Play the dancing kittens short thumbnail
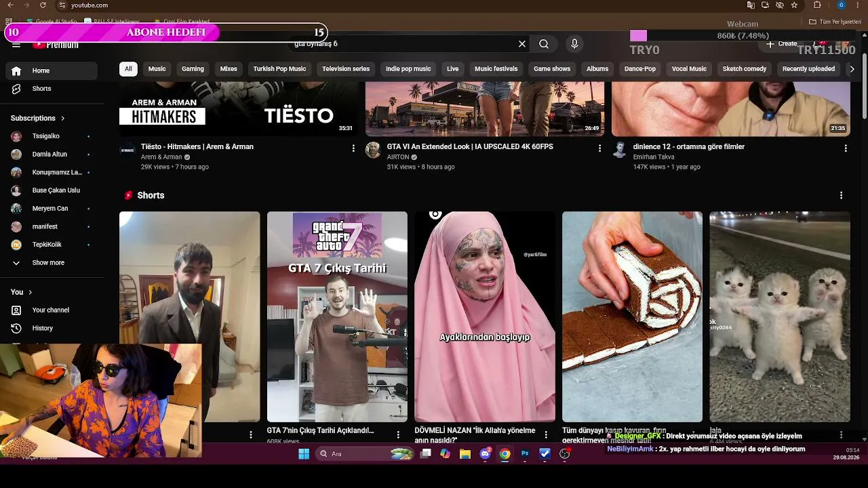Screen dimensions: 868x488 [780, 317]
